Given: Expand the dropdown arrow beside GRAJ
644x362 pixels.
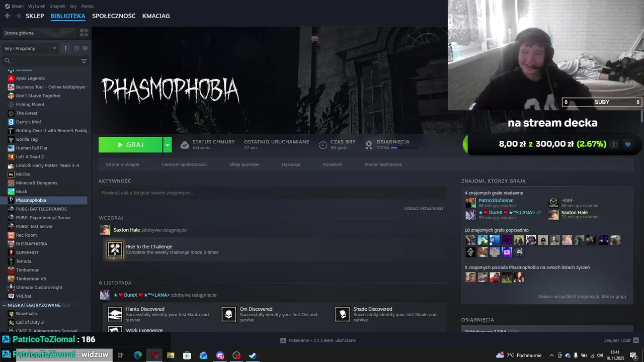Looking at the screenshot, I should click(x=168, y=145).
